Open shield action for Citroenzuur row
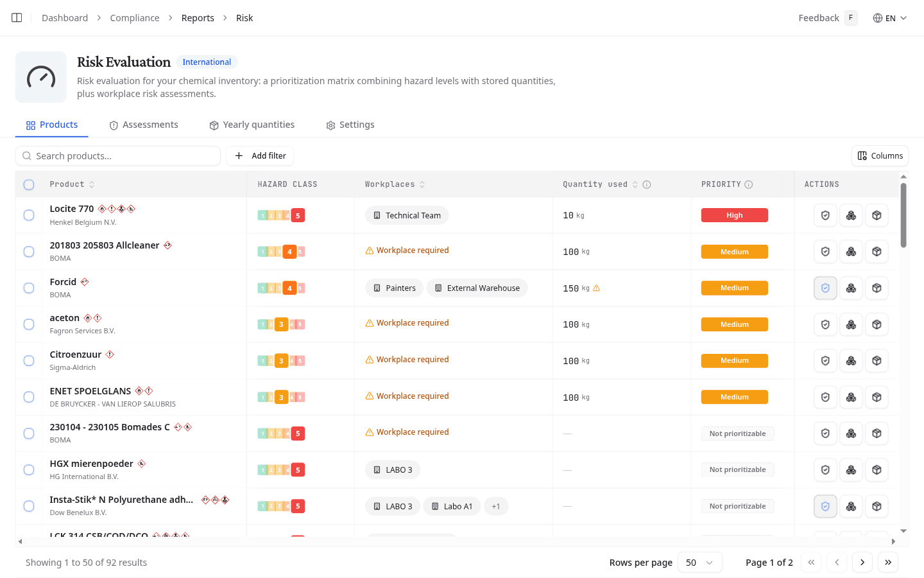The width and height of the screenshot is (924, 578). (825, 361)
